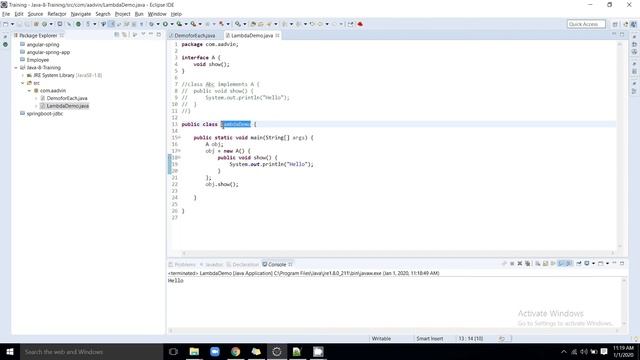The image size is (640, 360).
Task: Maximize the editor area
Action: click(622, 34)
